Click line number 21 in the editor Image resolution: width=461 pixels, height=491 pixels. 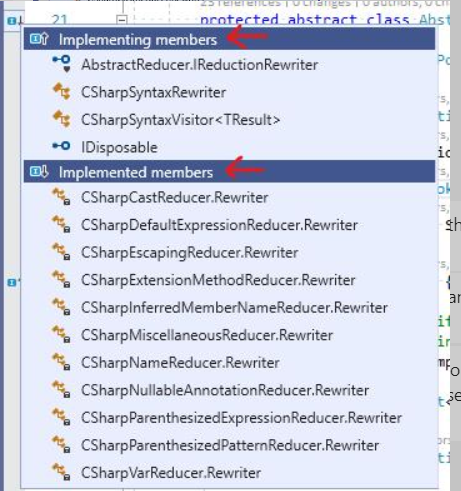[x=60, y=20]
